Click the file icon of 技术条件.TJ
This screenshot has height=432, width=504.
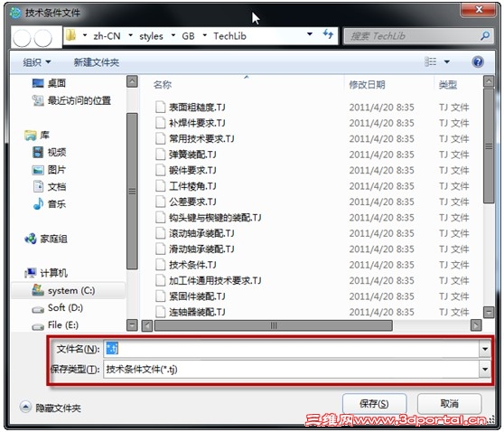(160, 265)
